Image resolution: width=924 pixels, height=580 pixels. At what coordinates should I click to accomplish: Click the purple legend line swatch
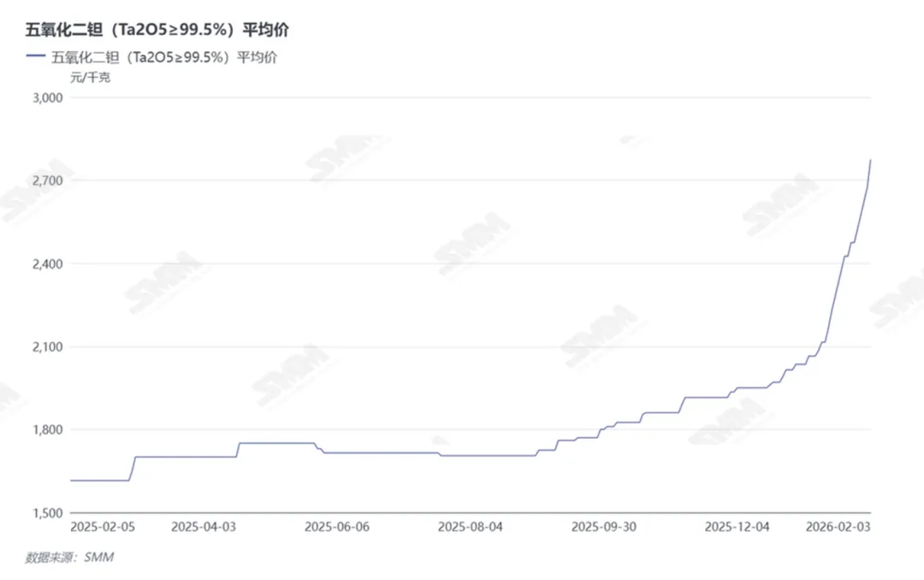tap(36, 57)
